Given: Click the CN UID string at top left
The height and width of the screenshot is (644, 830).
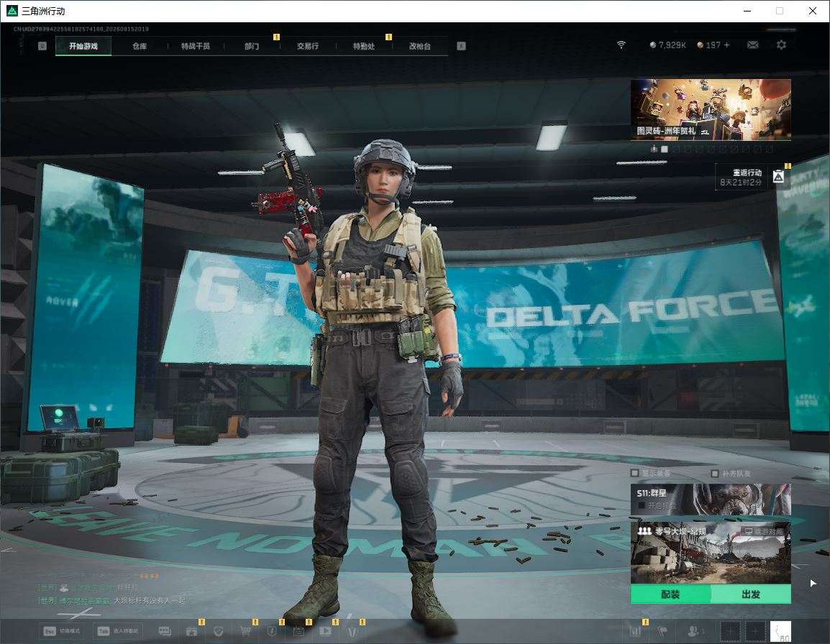Looking at the screenshot, I should click(81, 29).
